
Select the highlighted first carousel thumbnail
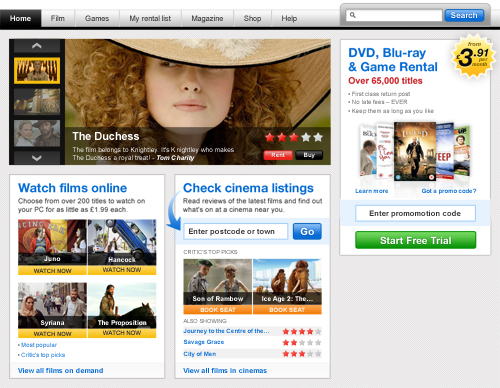[37, 70]
